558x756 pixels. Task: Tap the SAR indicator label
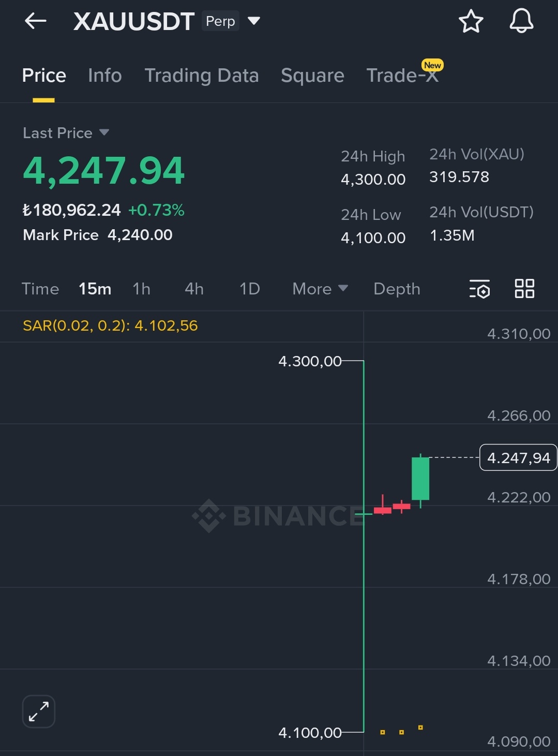click(x=110, y=325)
